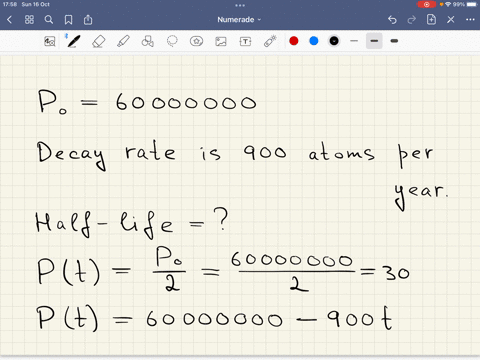Open the search magnifier

click(x=49, y=20)
